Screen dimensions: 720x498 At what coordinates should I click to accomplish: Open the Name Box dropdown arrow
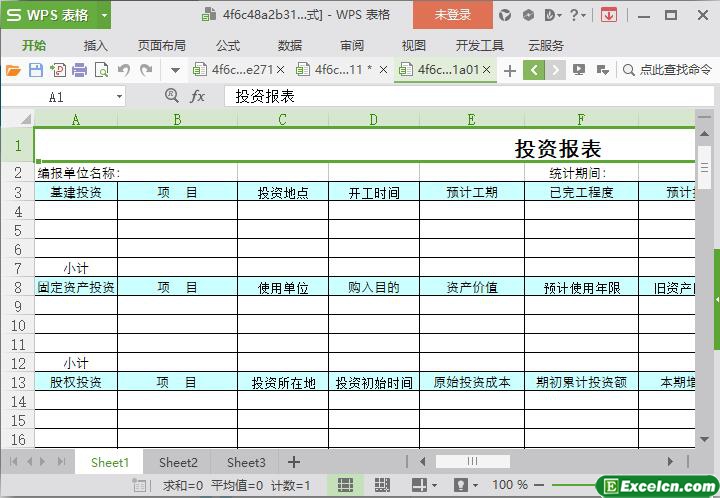[120, 97]
